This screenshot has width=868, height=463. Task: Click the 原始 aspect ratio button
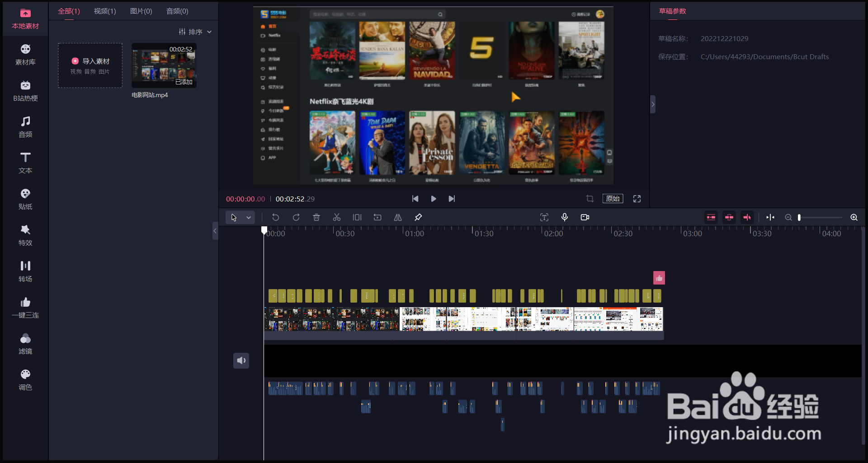tap(613, 199)
